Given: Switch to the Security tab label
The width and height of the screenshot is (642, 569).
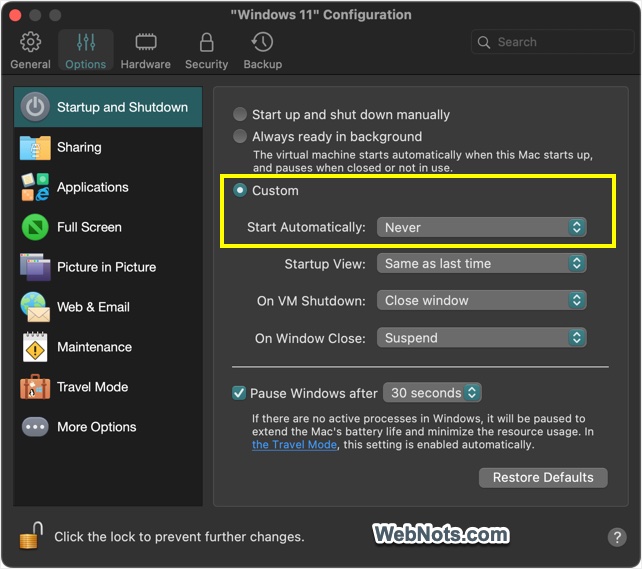Looking at the screenshot, I should click(206, 64).
